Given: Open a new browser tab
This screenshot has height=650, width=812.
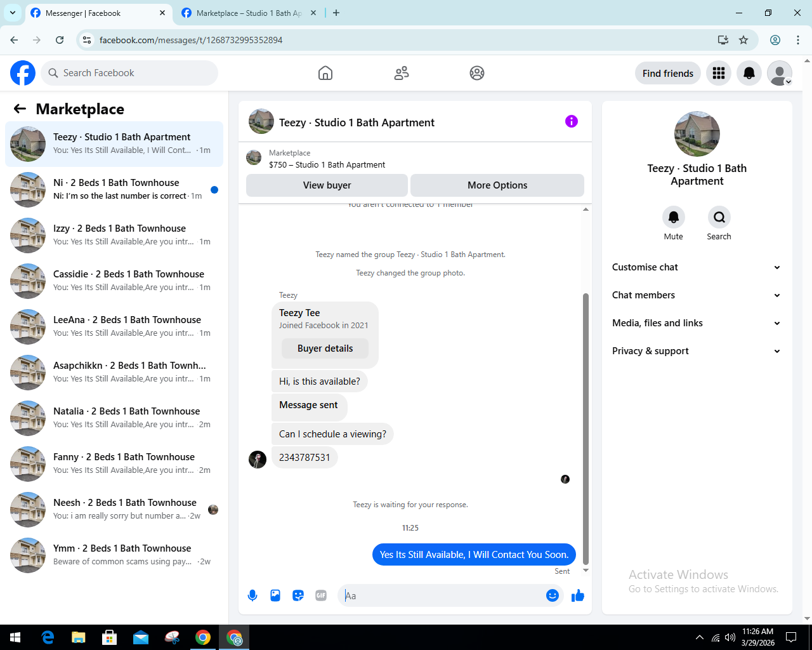Looking at the screenshot, I should point(336,13).
